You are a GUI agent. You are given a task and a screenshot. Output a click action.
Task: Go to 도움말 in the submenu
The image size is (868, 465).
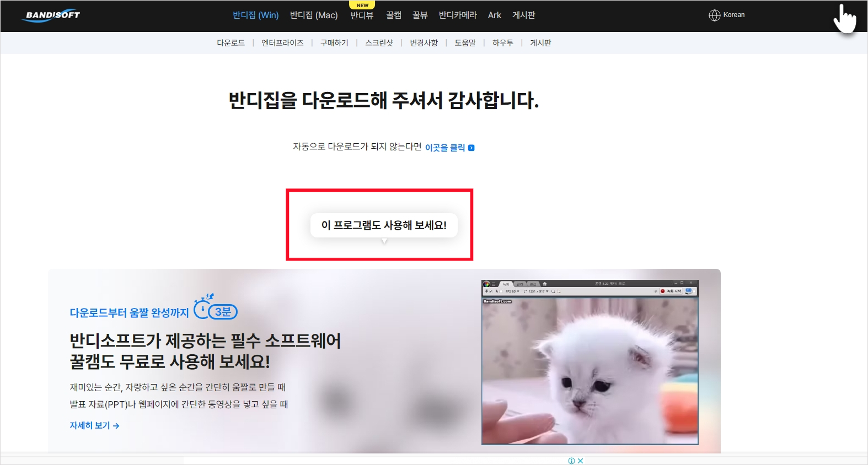[x=465, y=43]
